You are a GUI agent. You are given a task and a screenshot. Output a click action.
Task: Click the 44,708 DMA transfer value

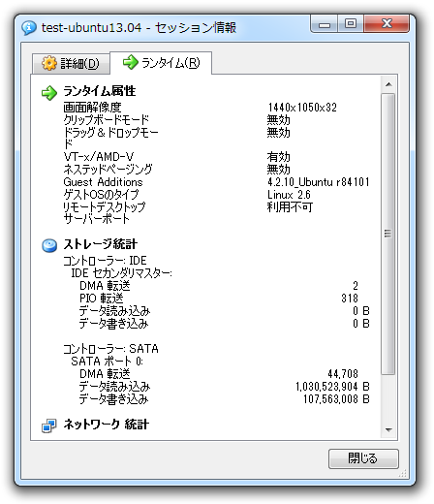click(x=343, y=374)
